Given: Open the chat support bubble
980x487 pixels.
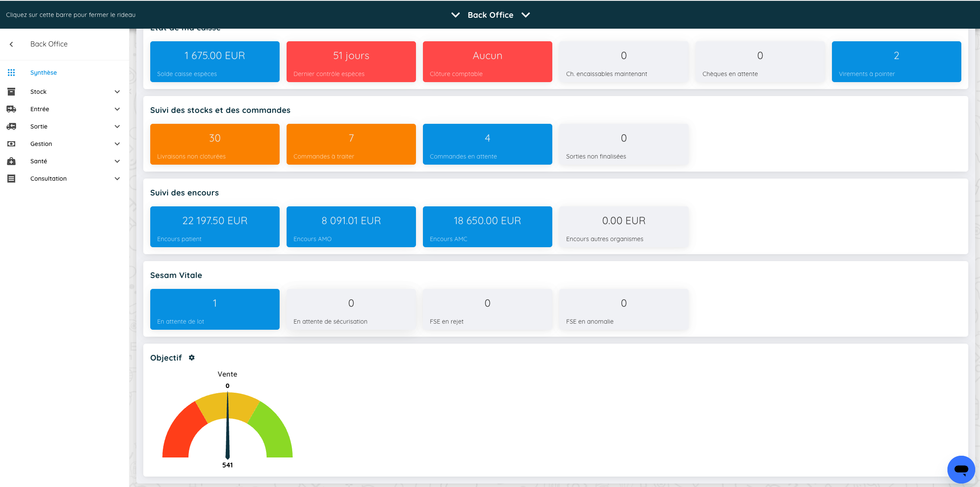Looking at the screenshot, I should (x=961, y=469).
